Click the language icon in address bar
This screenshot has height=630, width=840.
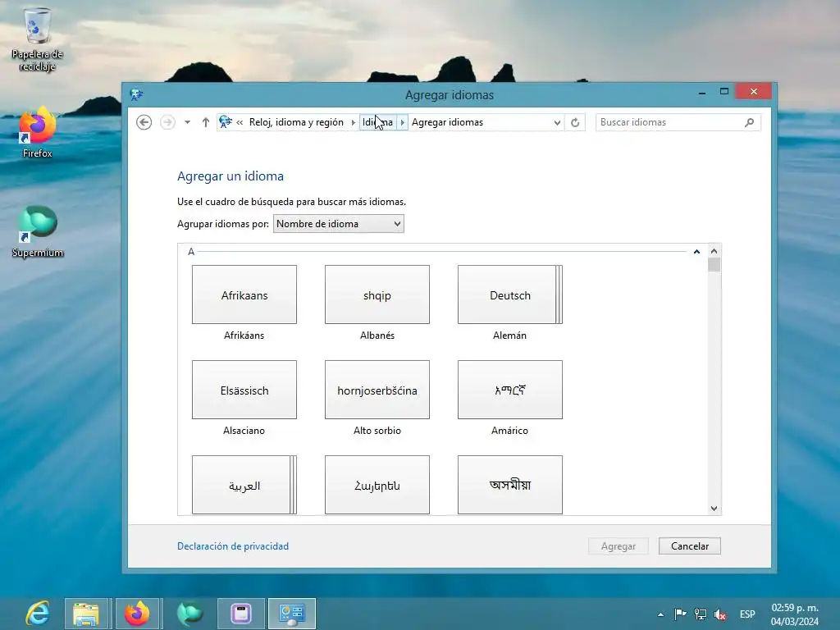(x=226, y=122)
